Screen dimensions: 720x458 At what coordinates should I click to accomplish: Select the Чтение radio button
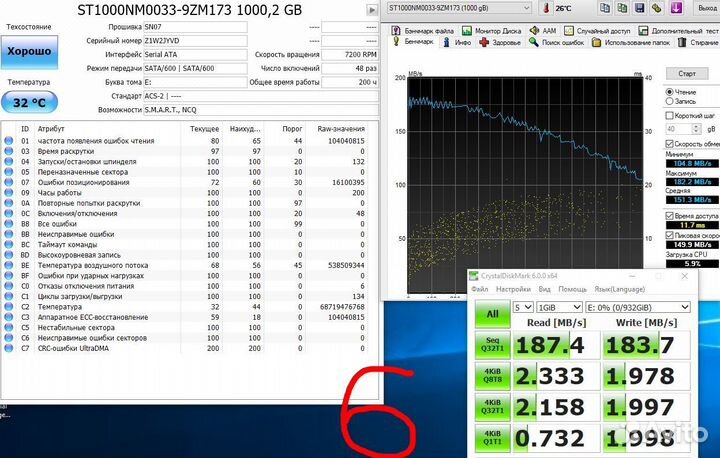coord(669,92)
